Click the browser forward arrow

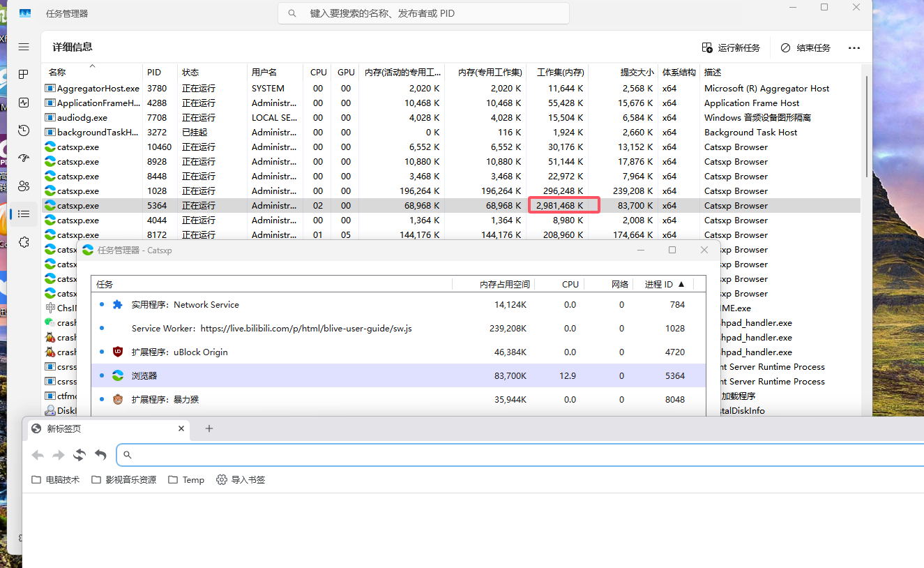pyautogui.click(x=59, y=455)
